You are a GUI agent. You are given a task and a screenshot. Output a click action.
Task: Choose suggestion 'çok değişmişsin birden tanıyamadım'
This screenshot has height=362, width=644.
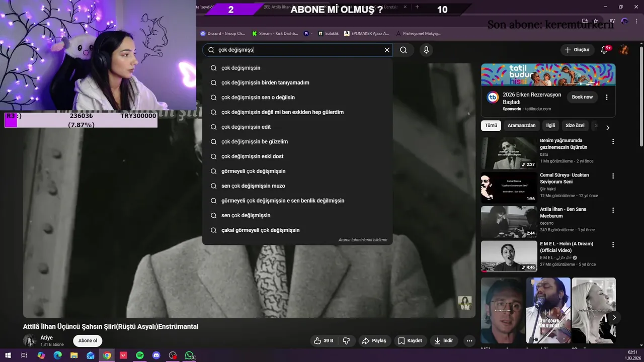(x=297, y=82)
